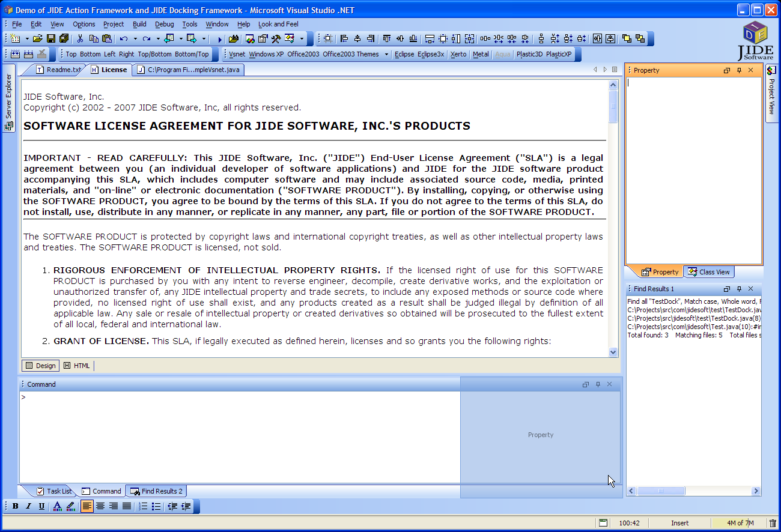Toggle Bold formatting
The width and height of the screenshot is (781, 532).
[16, 506]
